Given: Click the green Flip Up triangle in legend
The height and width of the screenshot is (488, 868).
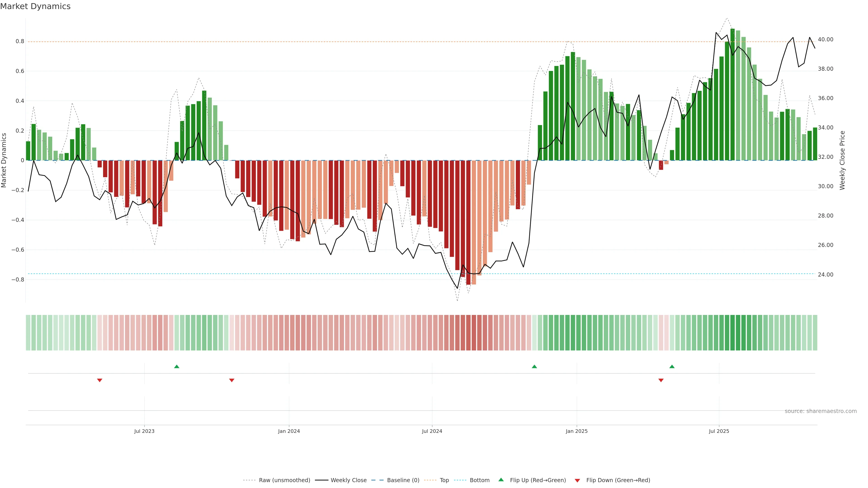Looking at the screenshot, I should pyautogui.click(x=501, y=480).
